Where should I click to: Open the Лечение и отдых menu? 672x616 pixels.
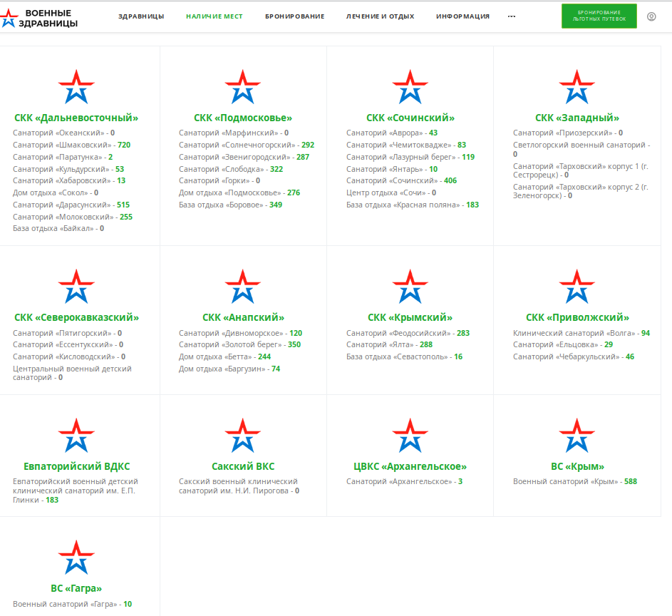pyautogui.click(x=380, y=16)
